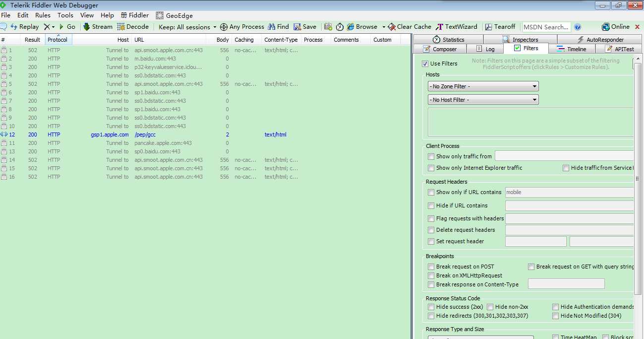Screen dimensions: 644x339
Task: Switch to the Statistics tab
Action: (448, 40)
